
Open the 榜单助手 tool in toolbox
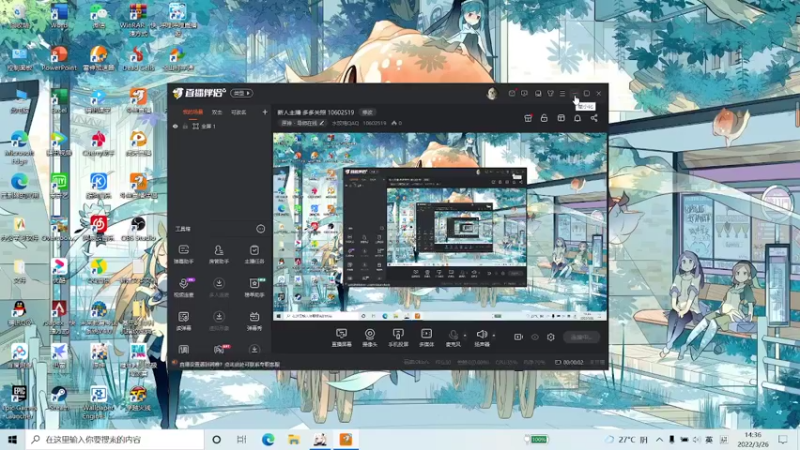[x=254, y=287]
